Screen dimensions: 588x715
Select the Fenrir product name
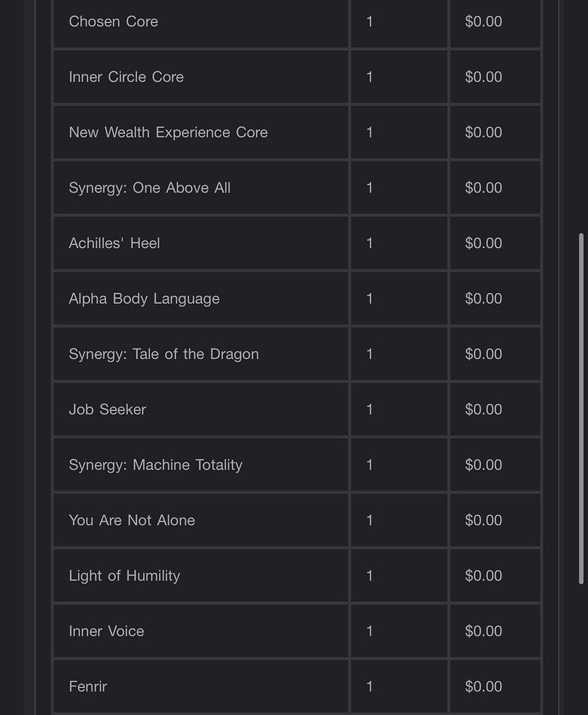coord(88,686)
